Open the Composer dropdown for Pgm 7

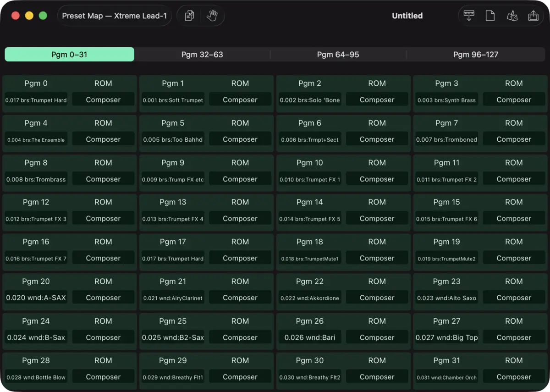tap(514, 139)
